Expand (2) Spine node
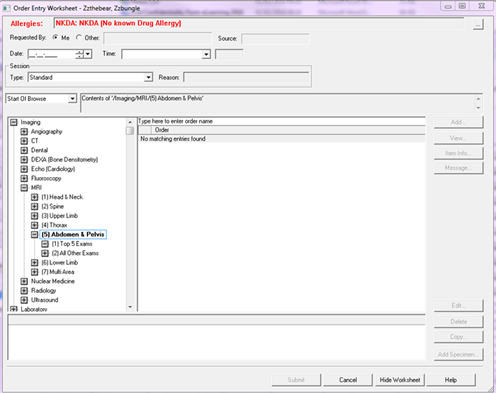The image size is (496, 393). [x=34, y=206]
